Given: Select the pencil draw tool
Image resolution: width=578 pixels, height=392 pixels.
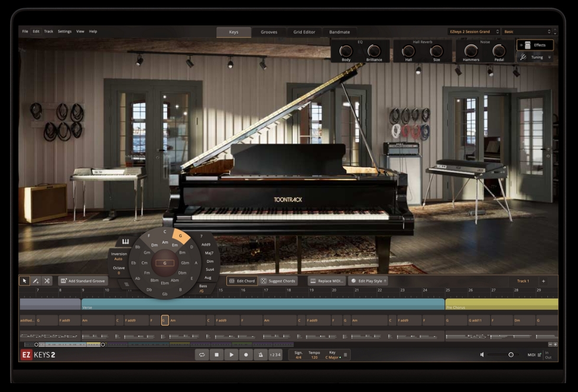Looking at the screenshot, I should point(36,281).
